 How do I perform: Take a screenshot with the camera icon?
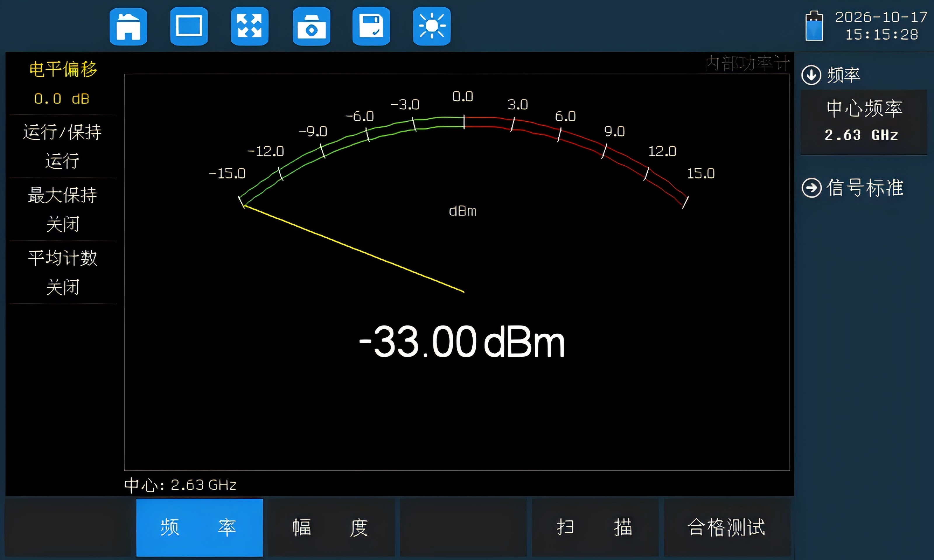[311, 27]
